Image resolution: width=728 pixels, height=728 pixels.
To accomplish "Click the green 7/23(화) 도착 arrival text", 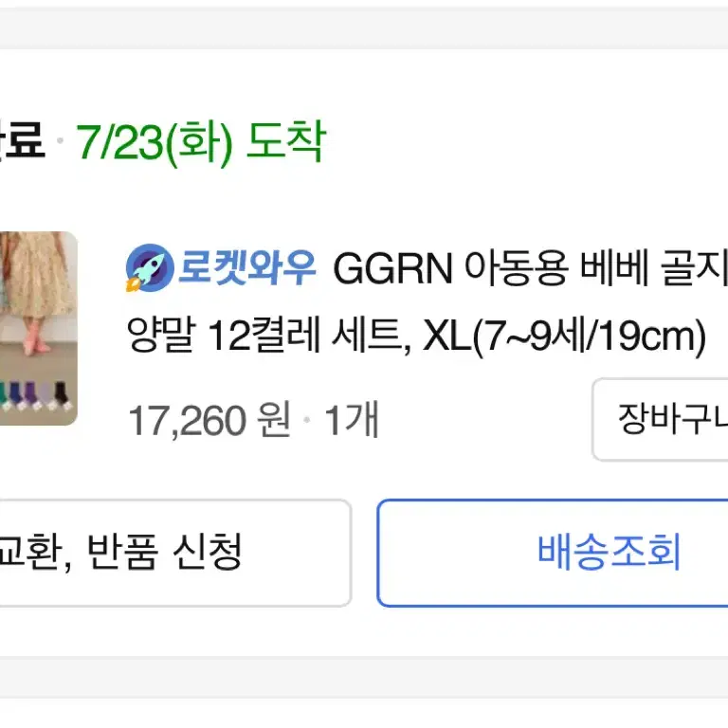I will (x=201, y=142).
